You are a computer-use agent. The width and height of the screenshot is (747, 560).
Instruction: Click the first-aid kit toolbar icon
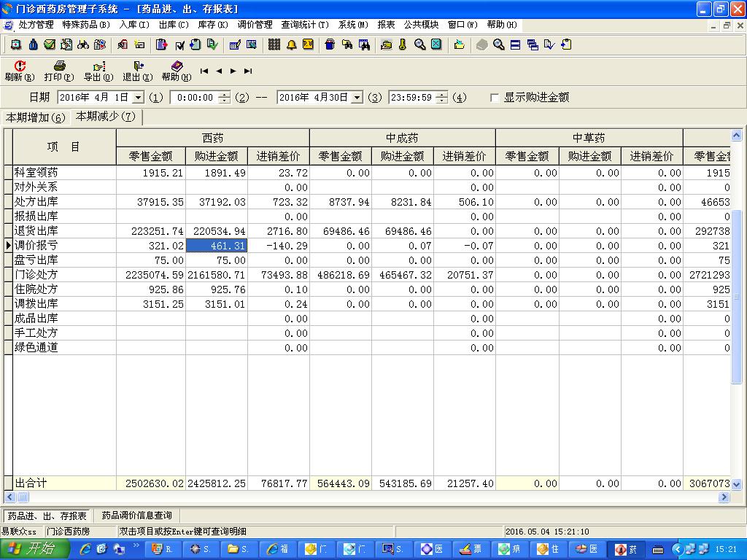point(16,44)
